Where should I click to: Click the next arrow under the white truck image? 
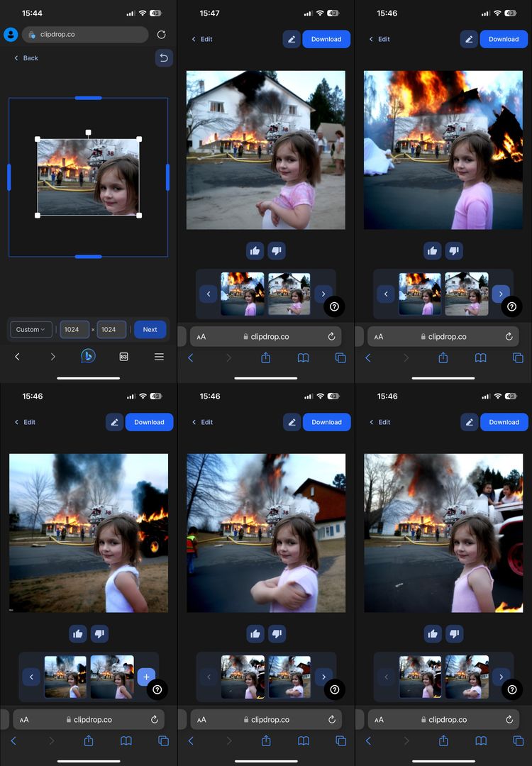coord(501,677)
